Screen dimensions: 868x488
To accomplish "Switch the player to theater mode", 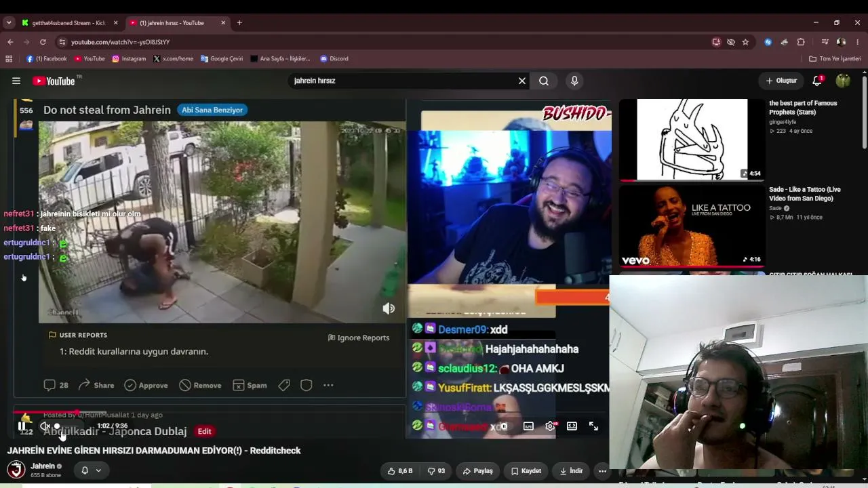I will point(572,426).
